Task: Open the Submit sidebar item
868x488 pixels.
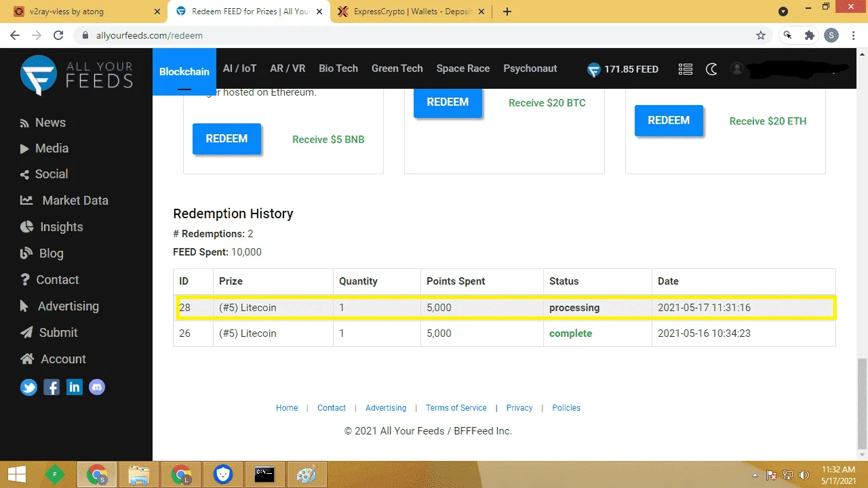Action: pos(49,333)
